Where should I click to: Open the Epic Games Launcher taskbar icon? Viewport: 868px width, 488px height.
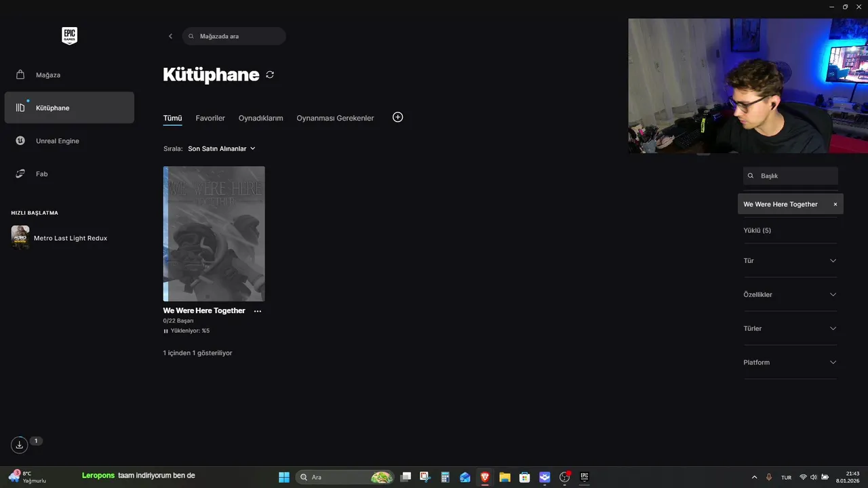(584, 477)
